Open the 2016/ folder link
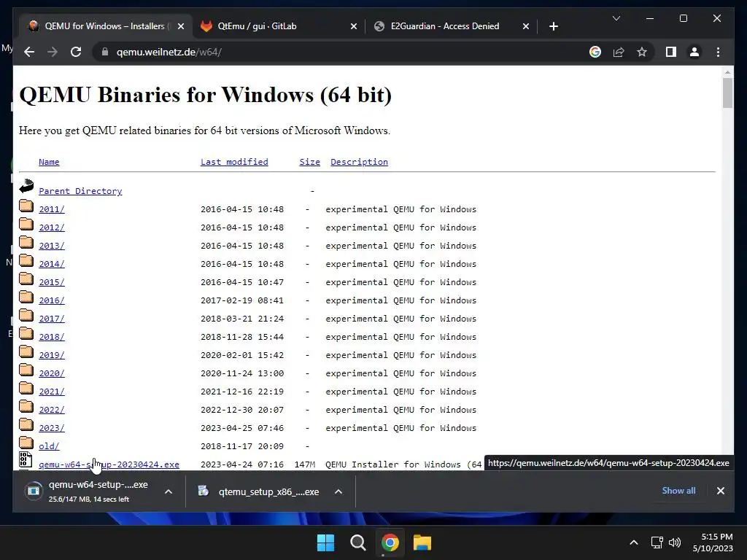 52,300
